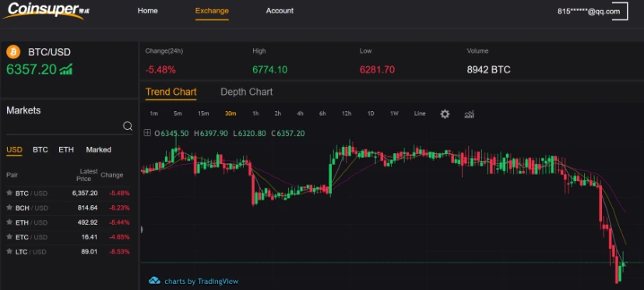Star the LTC / USD pair
Screen dimensions: 644x290
coord(9,251)
